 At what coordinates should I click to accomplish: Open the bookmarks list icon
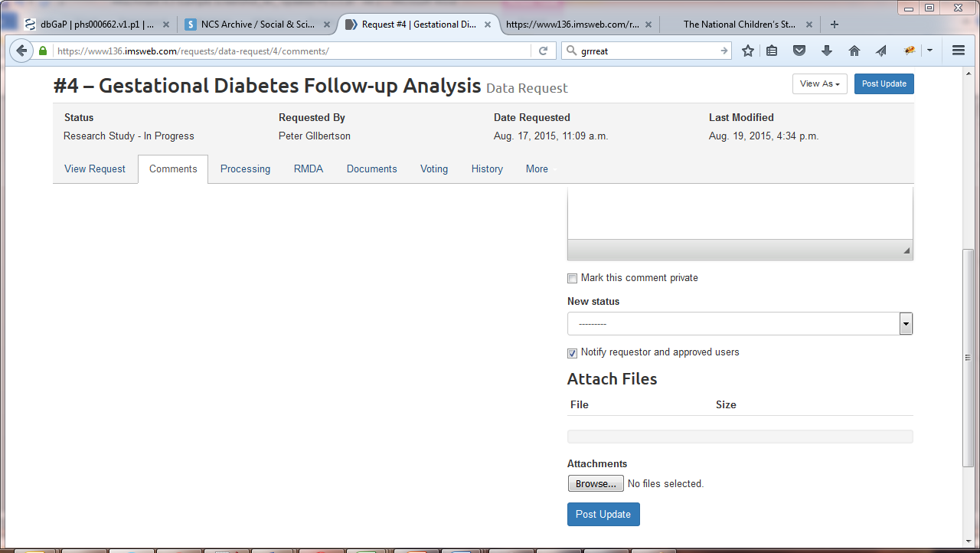click(x=772, y=51)
